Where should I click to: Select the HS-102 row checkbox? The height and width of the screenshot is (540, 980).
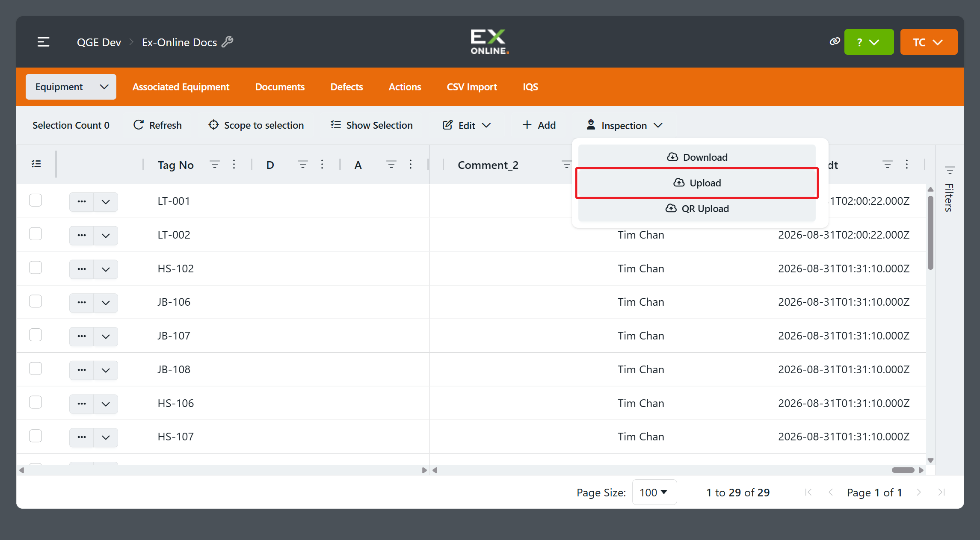[36, 268]
